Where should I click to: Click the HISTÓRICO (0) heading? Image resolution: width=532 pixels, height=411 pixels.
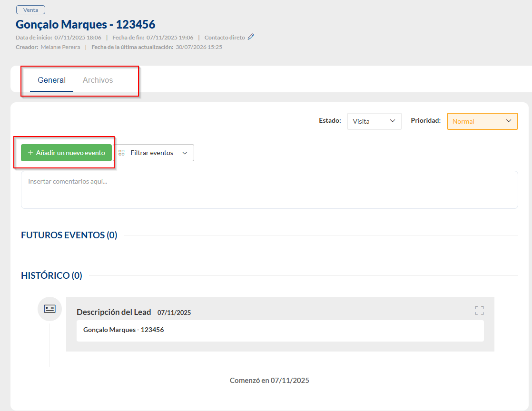pyautogui.click(x=51, y=275)
